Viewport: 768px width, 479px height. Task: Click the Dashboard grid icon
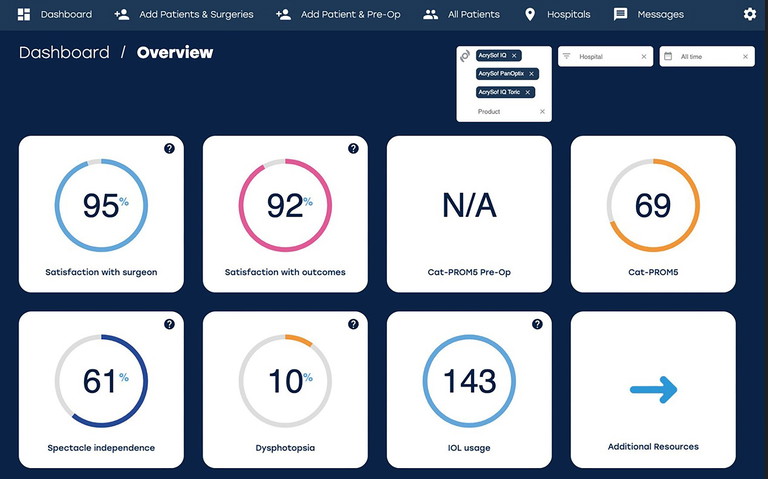pos(24,14)
